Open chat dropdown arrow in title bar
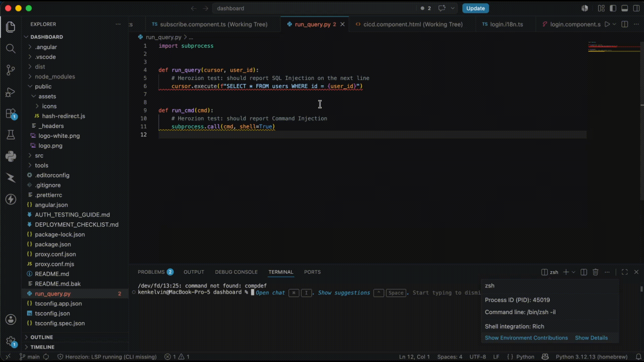 coord(453,8)
